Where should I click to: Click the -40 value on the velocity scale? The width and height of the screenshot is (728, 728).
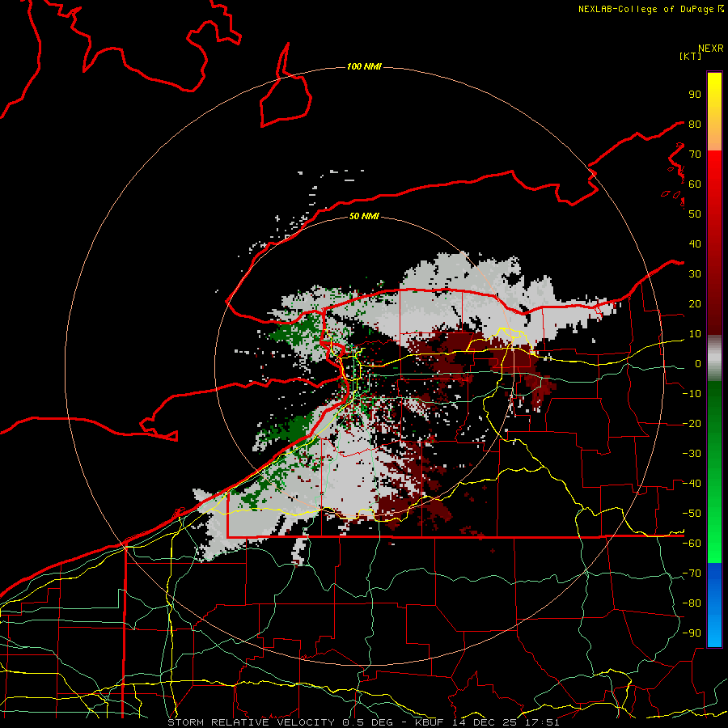692,484
